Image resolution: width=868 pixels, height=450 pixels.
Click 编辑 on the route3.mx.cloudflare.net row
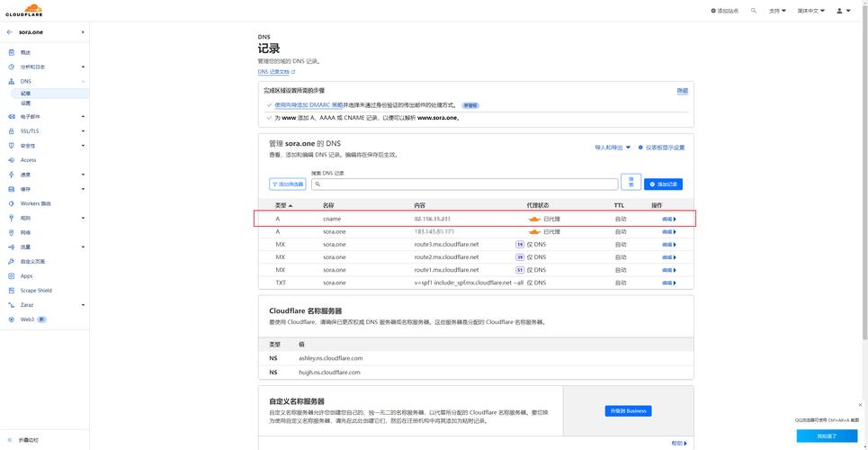pyautogui.click(x=668, y=245)
